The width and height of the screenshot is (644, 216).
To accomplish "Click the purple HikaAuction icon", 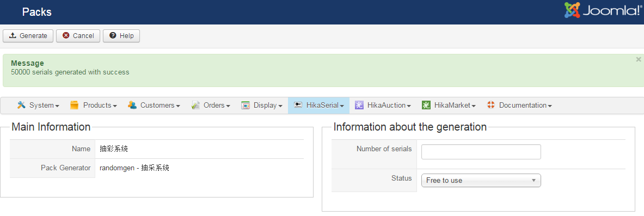I will tap(359, 105).
